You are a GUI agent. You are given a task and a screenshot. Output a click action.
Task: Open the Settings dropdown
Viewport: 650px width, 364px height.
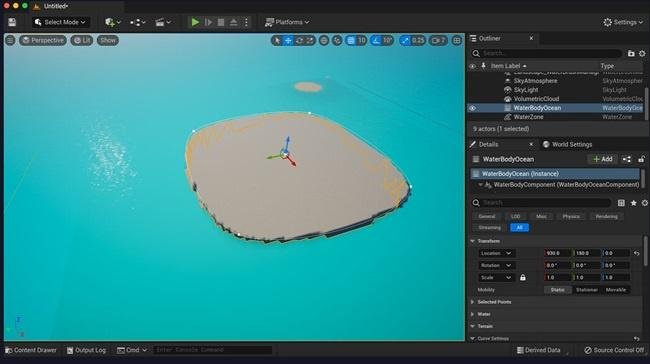click(623, 22)
